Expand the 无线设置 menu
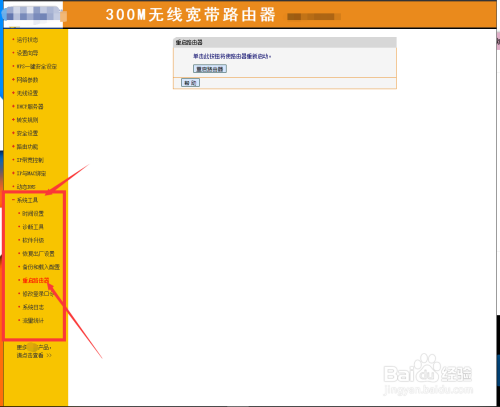 27,93
